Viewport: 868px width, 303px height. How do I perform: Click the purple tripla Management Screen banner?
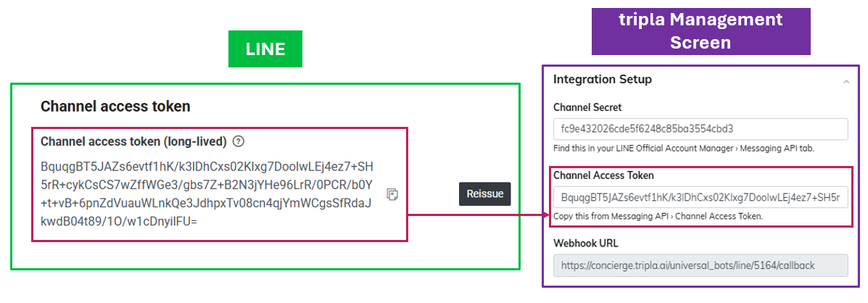(x=700, y=31)
